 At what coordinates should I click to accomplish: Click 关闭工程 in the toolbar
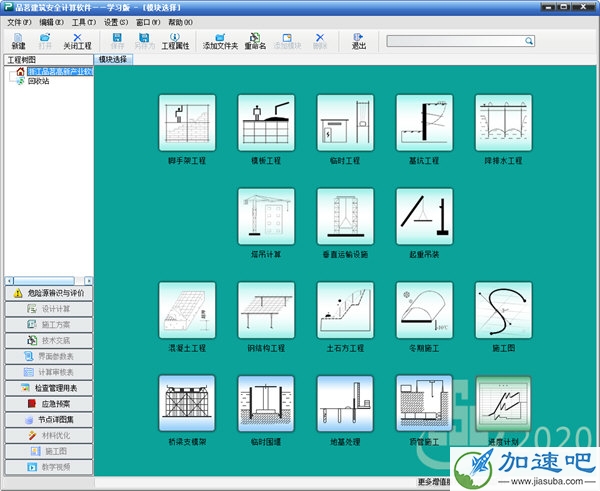pos(77,41)
